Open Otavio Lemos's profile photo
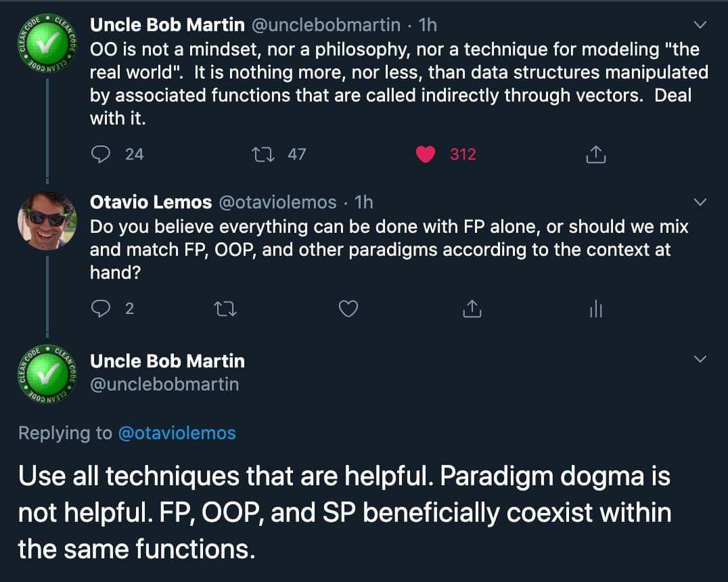 click(47, 221)
